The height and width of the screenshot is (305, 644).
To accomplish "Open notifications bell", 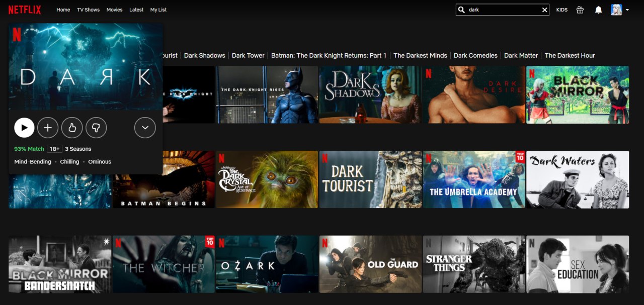I will pos(598,10).
